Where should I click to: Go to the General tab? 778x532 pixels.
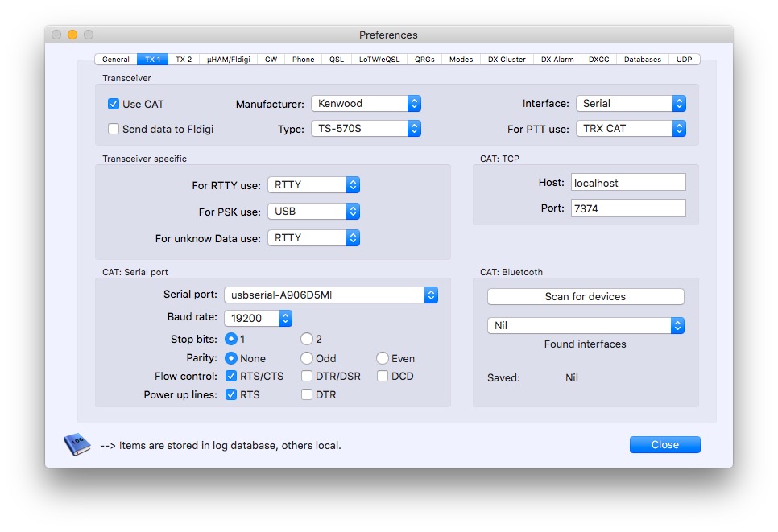pos(116,60)
